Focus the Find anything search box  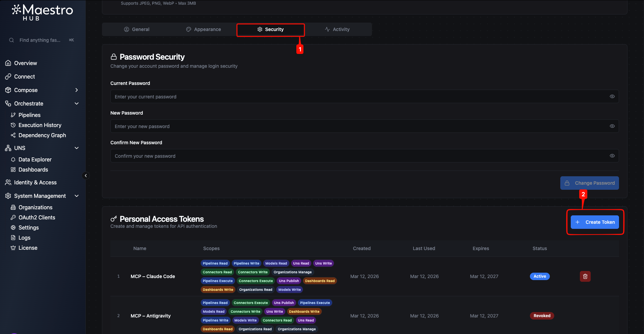[x=40, y=40]
